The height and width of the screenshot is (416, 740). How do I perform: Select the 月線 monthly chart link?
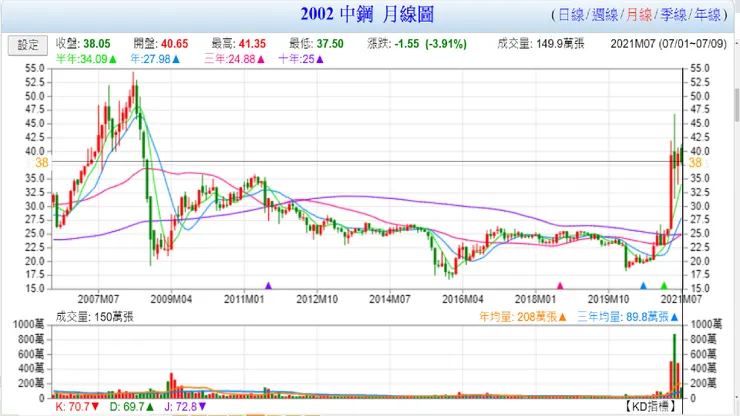pyautogui.click(x=639, y=15)
